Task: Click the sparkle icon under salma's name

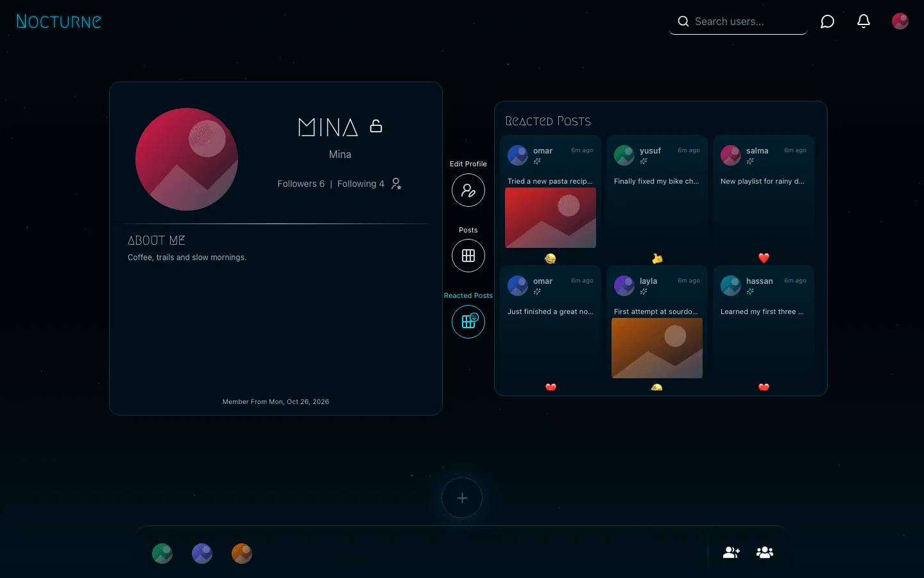Action: [x=750, y=161]
